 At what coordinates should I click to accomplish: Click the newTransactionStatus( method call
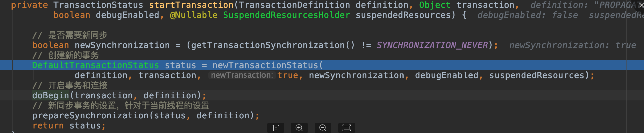[x=268, y=65]
